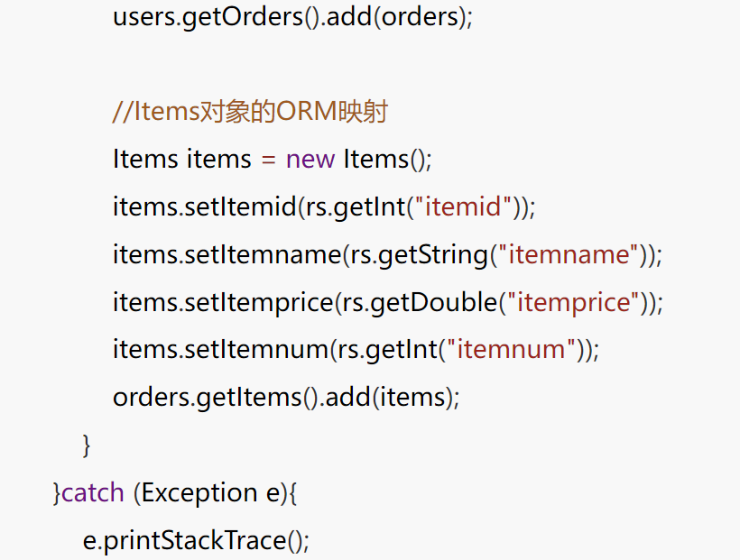
Task: Click the users.getOrders().add(orders) line
Action: point(292,18)
